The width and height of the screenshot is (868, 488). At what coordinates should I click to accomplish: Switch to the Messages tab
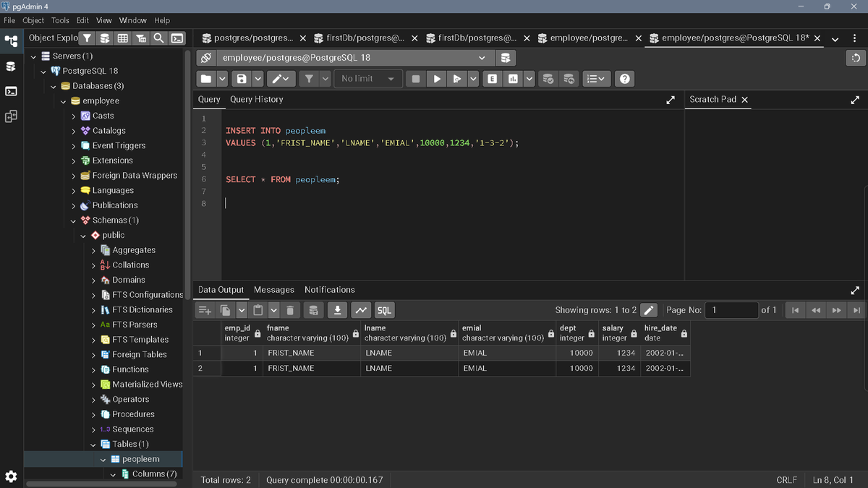274,290
